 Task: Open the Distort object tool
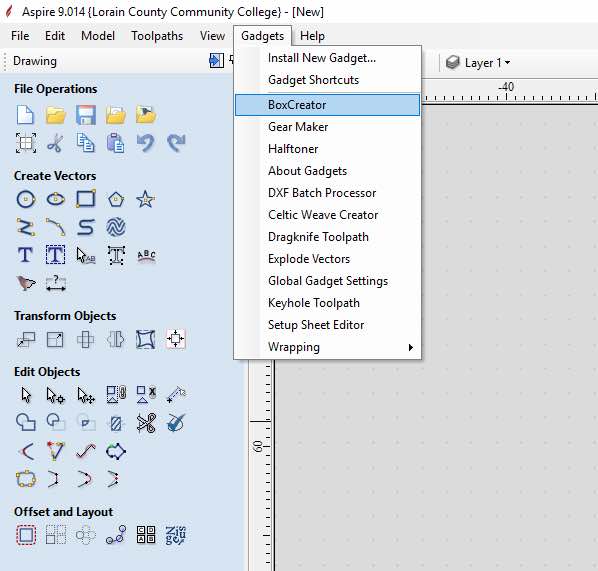[x=146, y=339]
